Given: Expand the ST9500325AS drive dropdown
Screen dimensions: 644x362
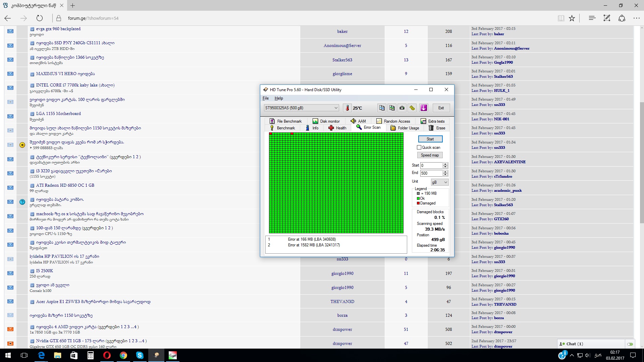Looking at the screenshot, I should pyautogui.click(x=336, y=108).
